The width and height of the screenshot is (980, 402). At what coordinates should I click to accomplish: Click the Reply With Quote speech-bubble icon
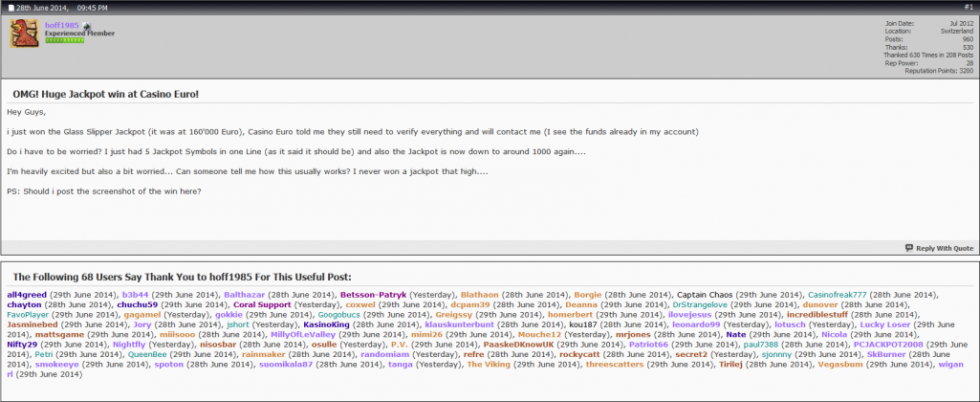pyautogui.click(x=909, y=248)
